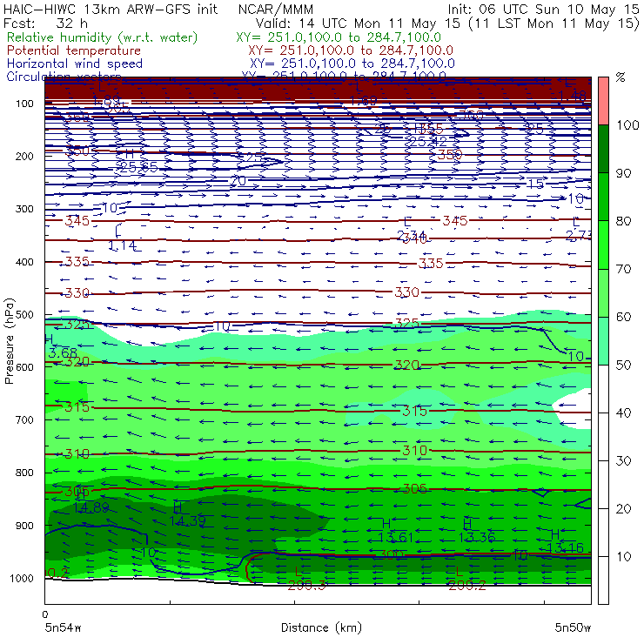The image size is (644, 644).
Task: Click the 'Distance (km)' axis label
Action: pyautogui.click(x=321, y=627)
